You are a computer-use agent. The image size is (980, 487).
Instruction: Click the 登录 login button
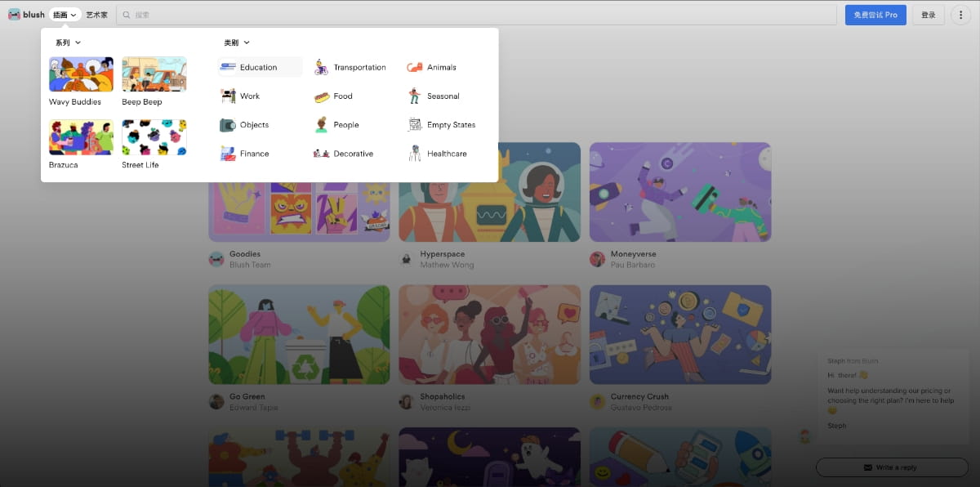click(x=929, y=15)
